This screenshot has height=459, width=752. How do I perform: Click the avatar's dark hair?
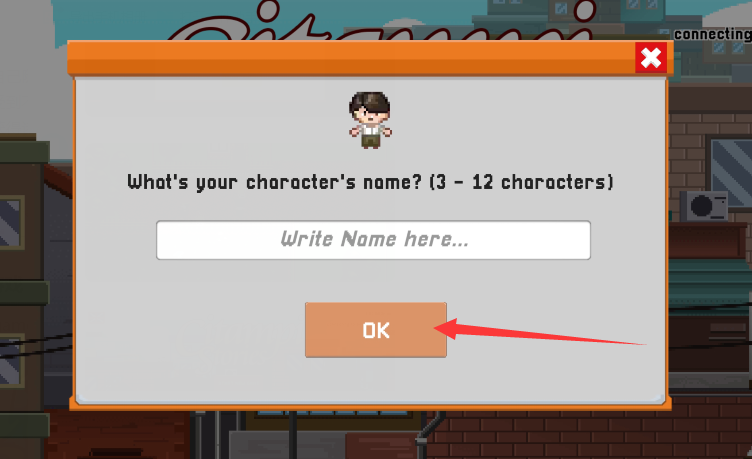tap(369, 103)
